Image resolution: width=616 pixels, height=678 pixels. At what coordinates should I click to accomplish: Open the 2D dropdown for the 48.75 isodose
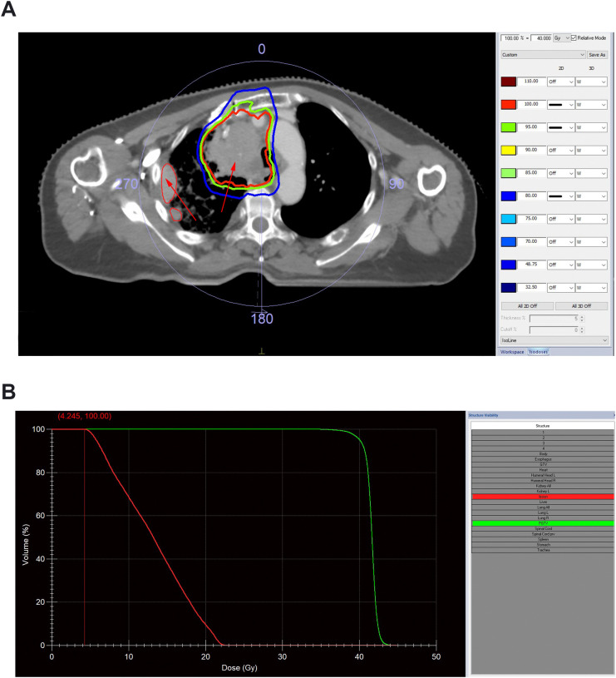coord(560,265)
